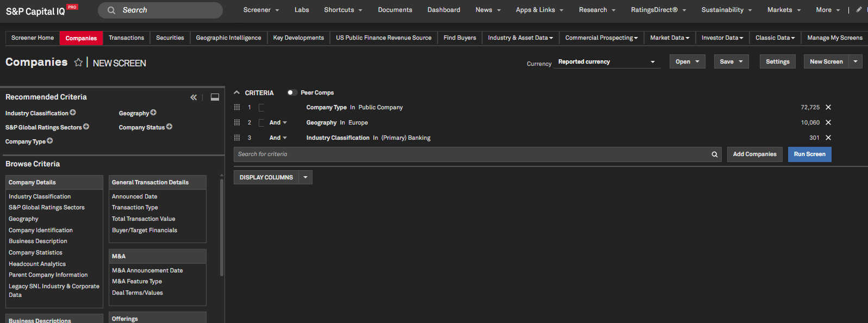Add Geography criteria via its plus icon
The image size is (868, 323).
153,113
